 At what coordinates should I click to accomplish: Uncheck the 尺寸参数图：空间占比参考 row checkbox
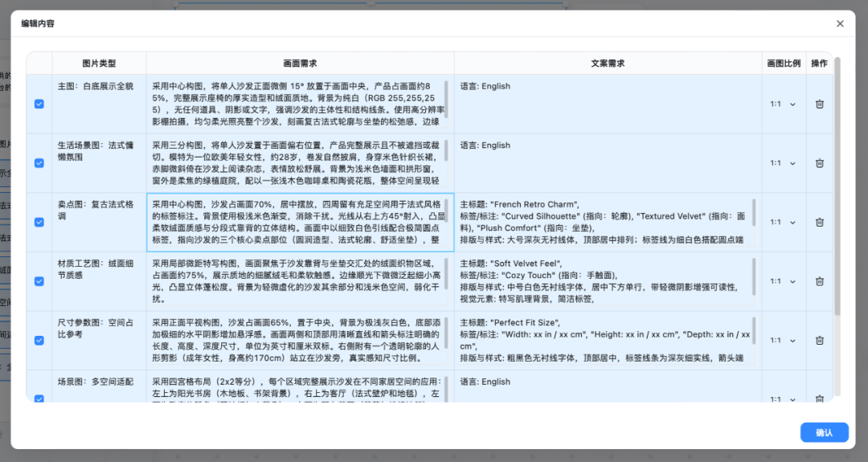(39, 341)
